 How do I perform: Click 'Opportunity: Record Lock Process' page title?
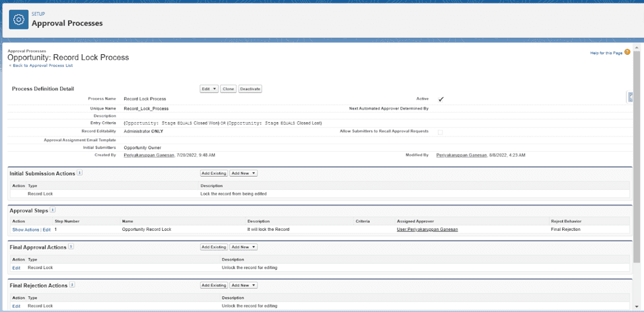pyautogui.click(x=68, y=58)
